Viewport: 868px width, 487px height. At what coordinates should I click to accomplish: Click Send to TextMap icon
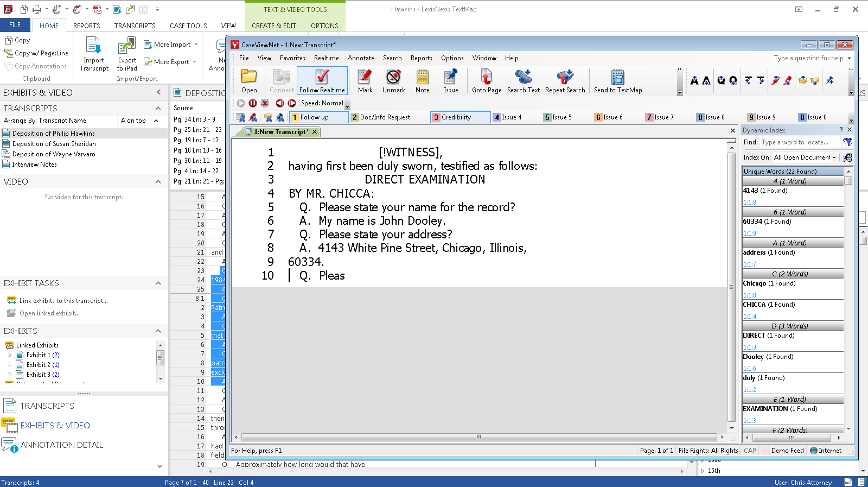[618, 81]
